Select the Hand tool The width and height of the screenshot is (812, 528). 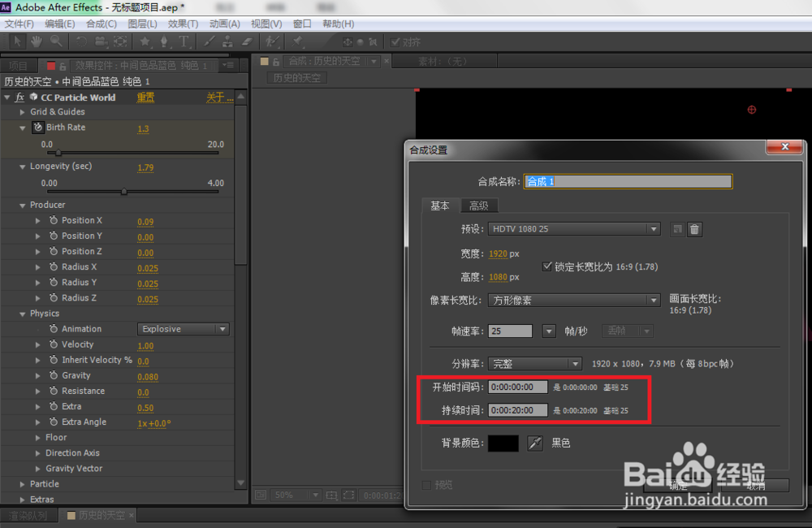click(x=37, y=42)
